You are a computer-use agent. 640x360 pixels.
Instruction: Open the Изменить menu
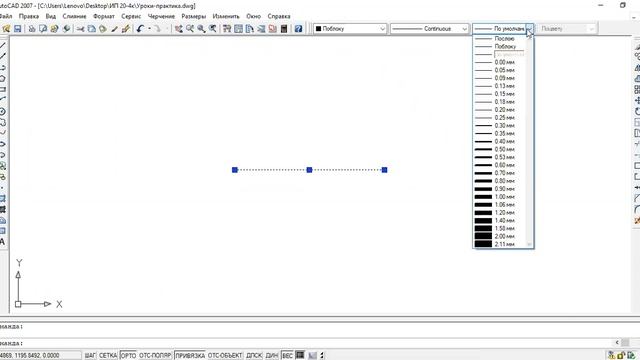click(226, 16)
